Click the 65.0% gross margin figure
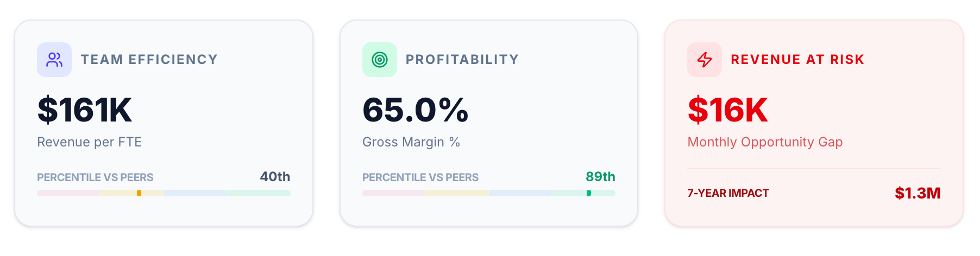980x256 pixels. pyautogui.click(x=416, y=110)
